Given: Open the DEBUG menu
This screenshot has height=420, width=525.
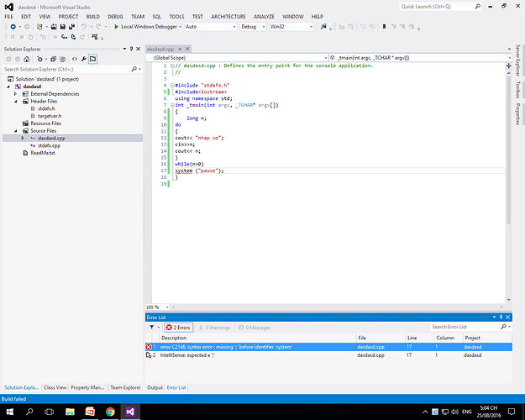Looking at the screenshot, I should click(x=115, y=17).
